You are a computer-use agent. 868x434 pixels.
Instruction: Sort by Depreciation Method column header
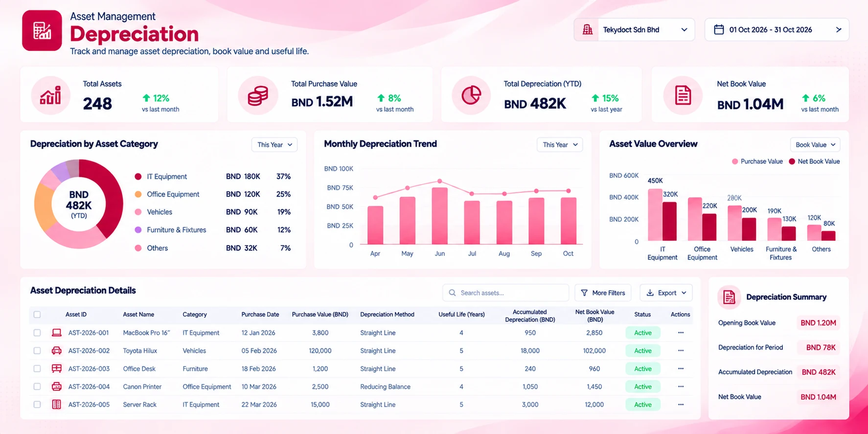(x=387, y=315)
